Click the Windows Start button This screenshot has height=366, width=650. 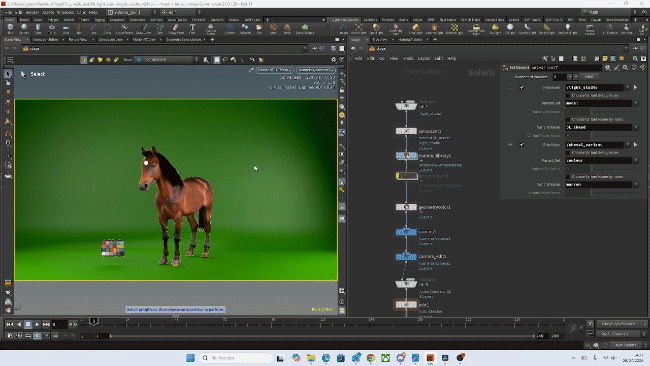tap(190, 358)
